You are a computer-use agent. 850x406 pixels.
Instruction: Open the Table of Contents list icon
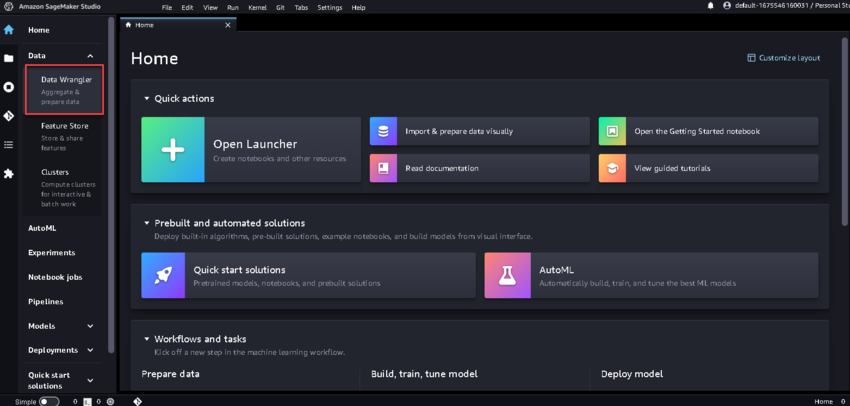(9, 145)
